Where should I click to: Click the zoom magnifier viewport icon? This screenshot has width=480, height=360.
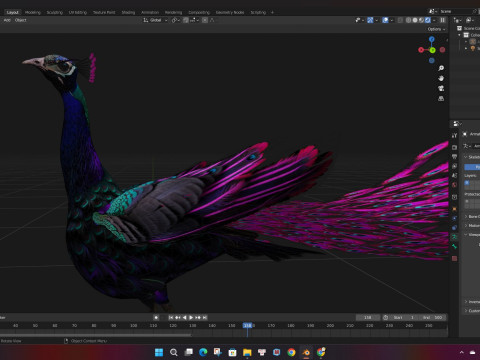coord(441,68)
